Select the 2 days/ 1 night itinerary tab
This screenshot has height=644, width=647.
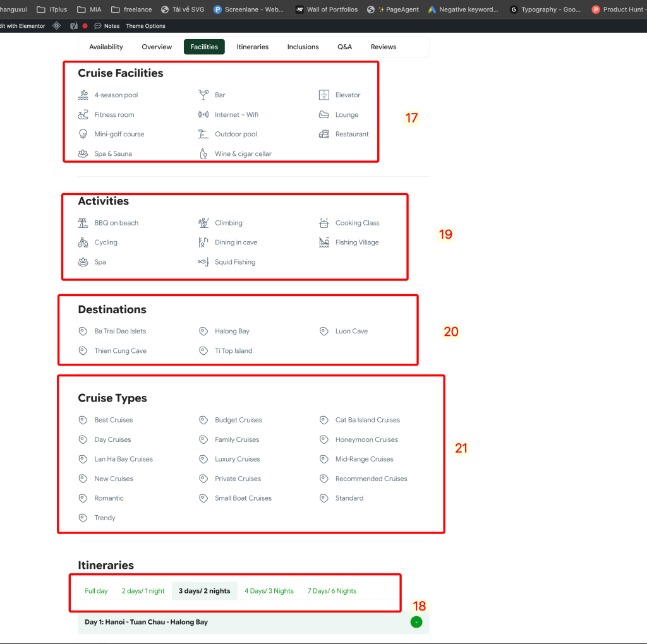click(143, 591)
